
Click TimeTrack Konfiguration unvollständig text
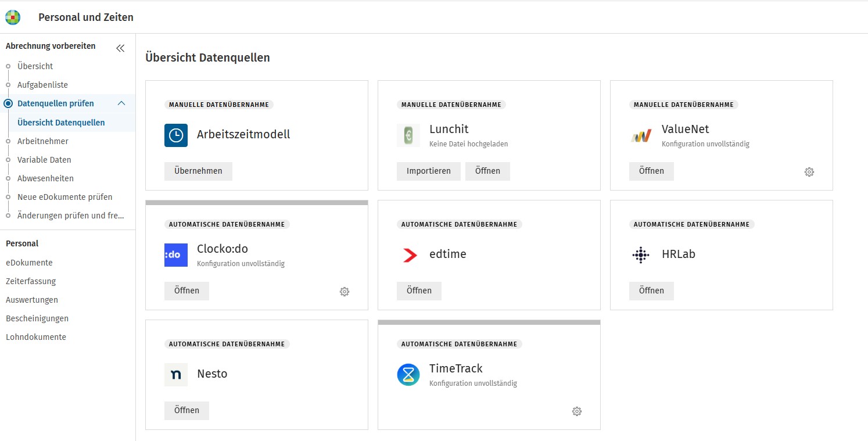[x=473, y=383]
